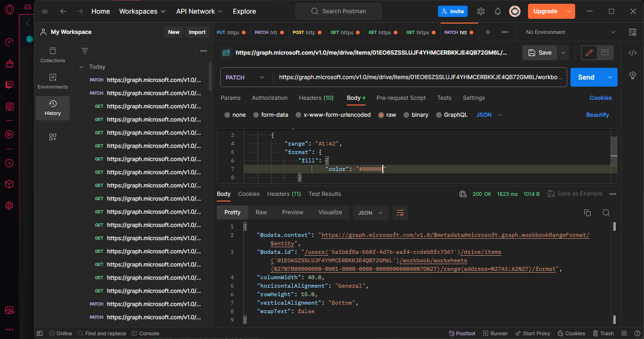This screenshot has height=339, width=644.
Task: Switch to the edit pencil mode
Action: 589,53
